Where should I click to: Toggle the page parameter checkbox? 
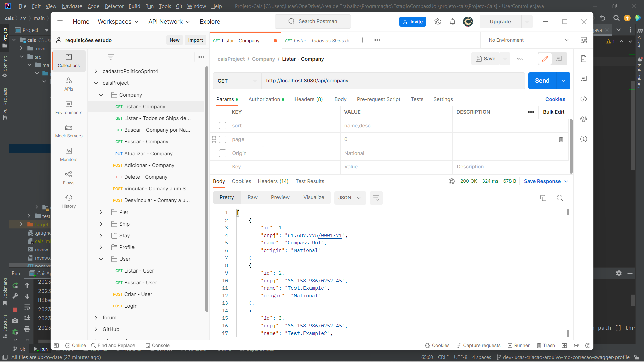click(222, 139)
